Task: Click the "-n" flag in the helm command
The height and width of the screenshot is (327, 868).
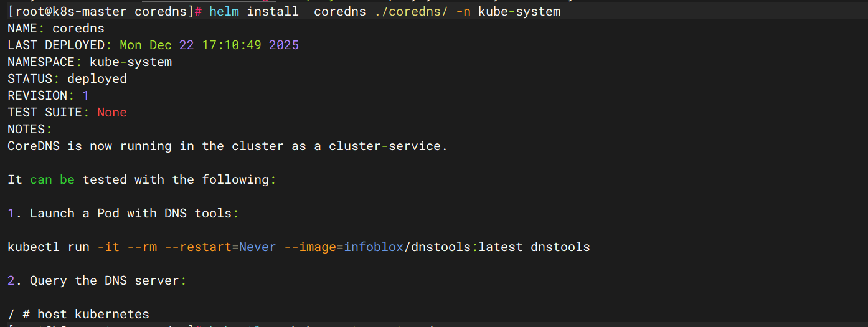Action: pyautogui.click(x=463, y=12)
